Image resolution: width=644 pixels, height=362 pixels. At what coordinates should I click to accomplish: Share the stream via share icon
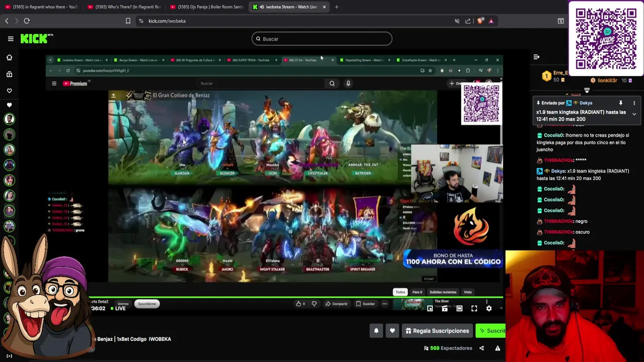[481, 348]
